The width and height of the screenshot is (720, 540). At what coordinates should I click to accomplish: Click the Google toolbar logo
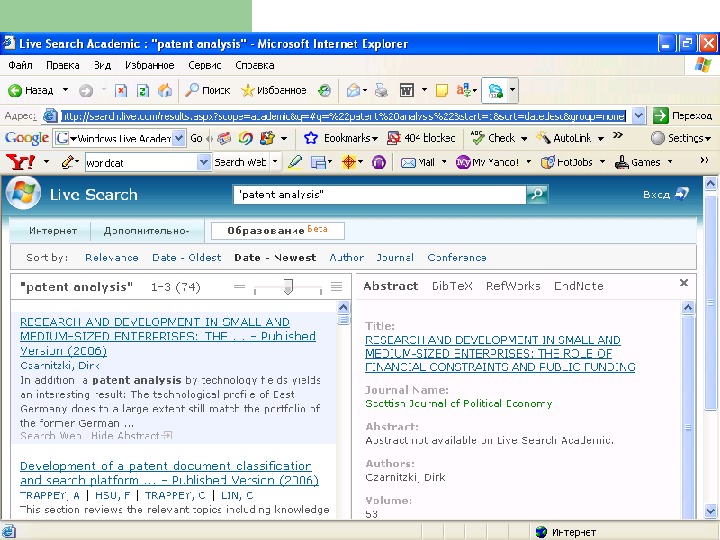tap(27, 138)
